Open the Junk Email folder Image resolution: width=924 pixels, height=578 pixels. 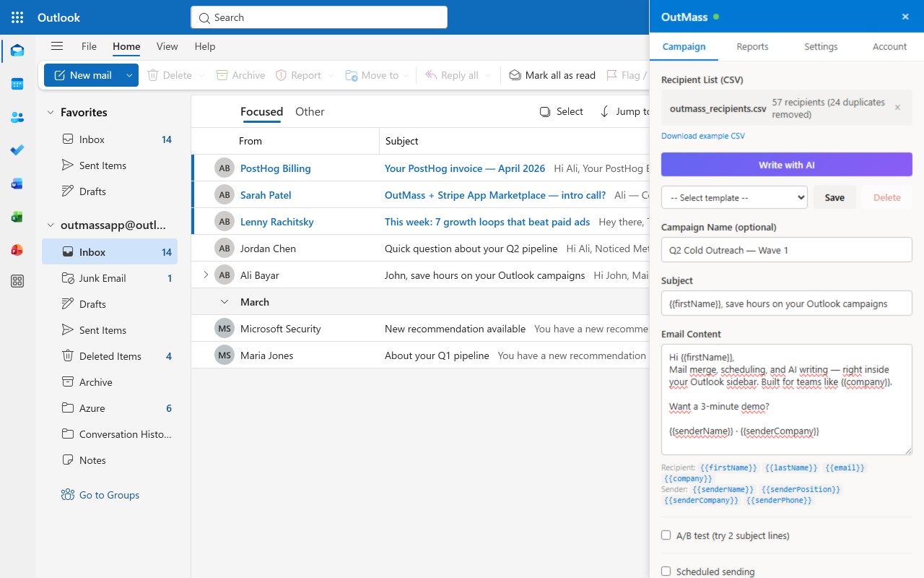point(110,278)
